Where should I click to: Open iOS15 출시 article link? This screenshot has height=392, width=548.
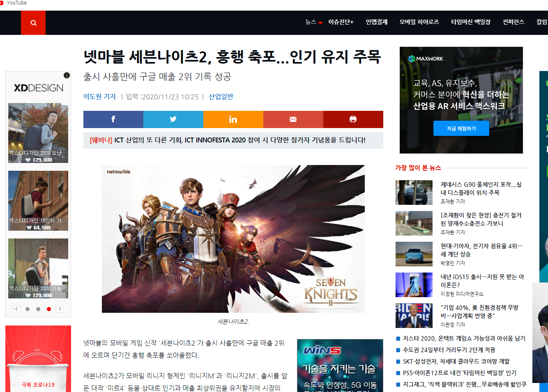482,281
